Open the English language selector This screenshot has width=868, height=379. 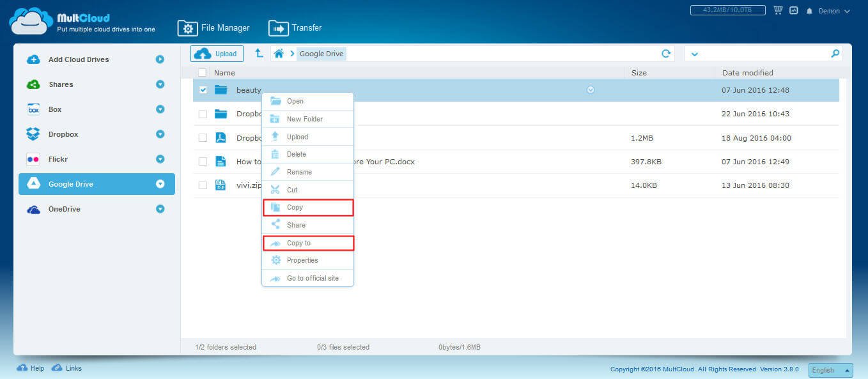(x=830, y=370)
